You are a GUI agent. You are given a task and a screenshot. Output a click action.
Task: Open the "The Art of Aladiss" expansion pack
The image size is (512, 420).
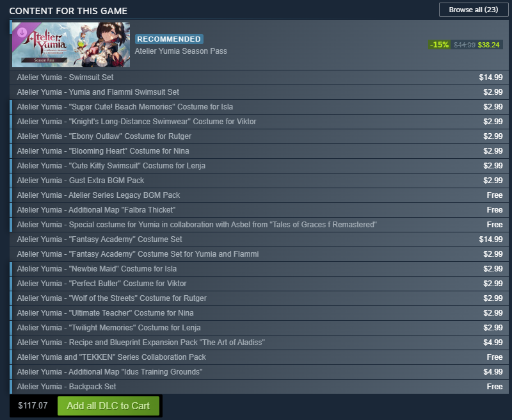(x=259, y=343)
